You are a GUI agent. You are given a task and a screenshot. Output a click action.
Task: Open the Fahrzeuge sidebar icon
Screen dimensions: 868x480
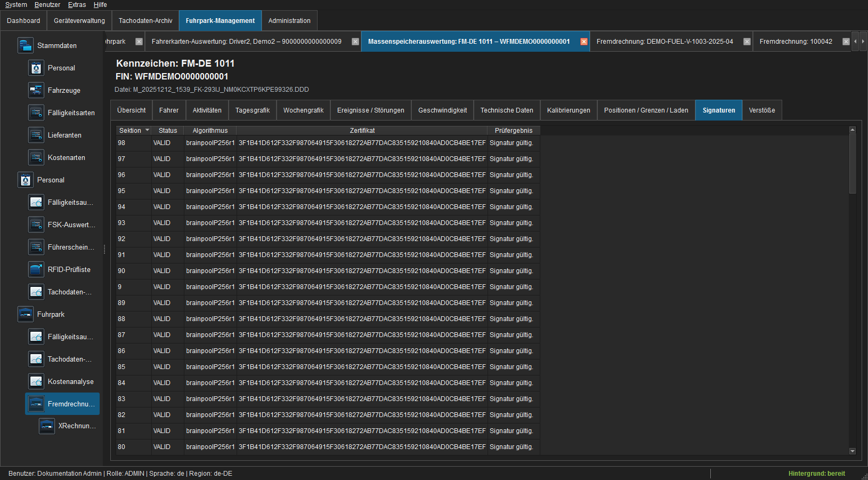point(36,90)
